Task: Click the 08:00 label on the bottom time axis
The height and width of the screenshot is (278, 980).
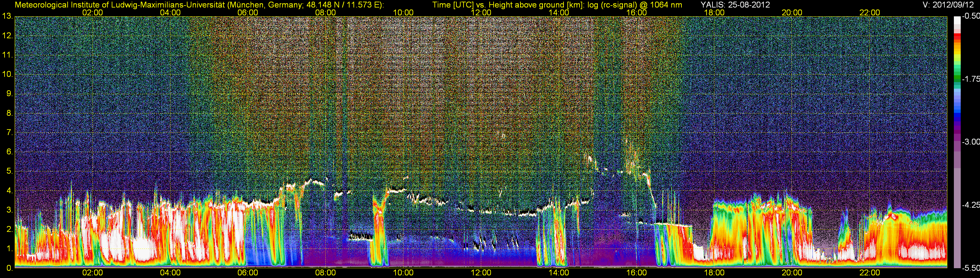Action: click(x=326, y=273)
